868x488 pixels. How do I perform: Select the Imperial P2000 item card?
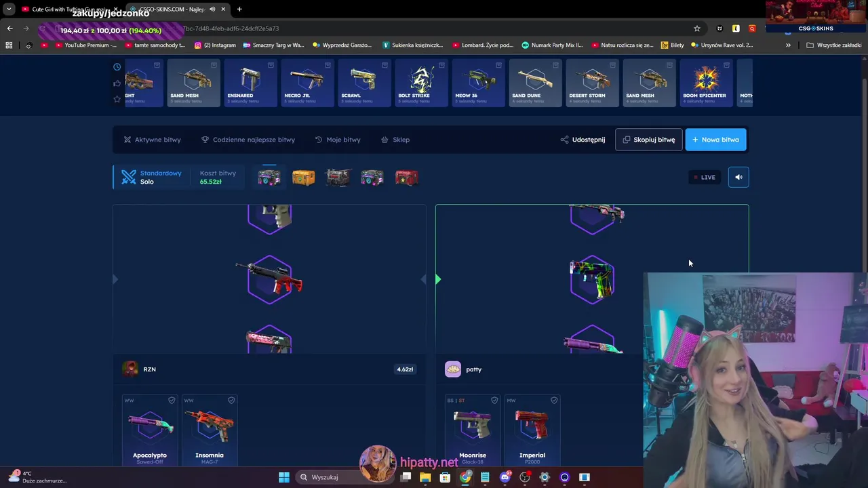click(532, 430)
